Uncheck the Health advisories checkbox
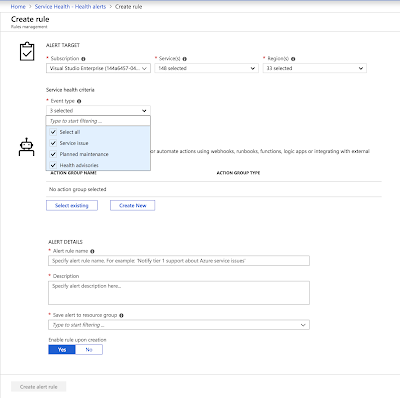Screen dimensions: 400x398 point(53,165)
